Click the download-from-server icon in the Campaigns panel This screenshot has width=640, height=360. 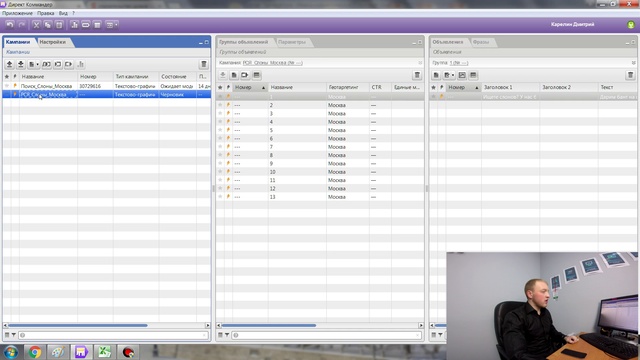click(21, 64)
